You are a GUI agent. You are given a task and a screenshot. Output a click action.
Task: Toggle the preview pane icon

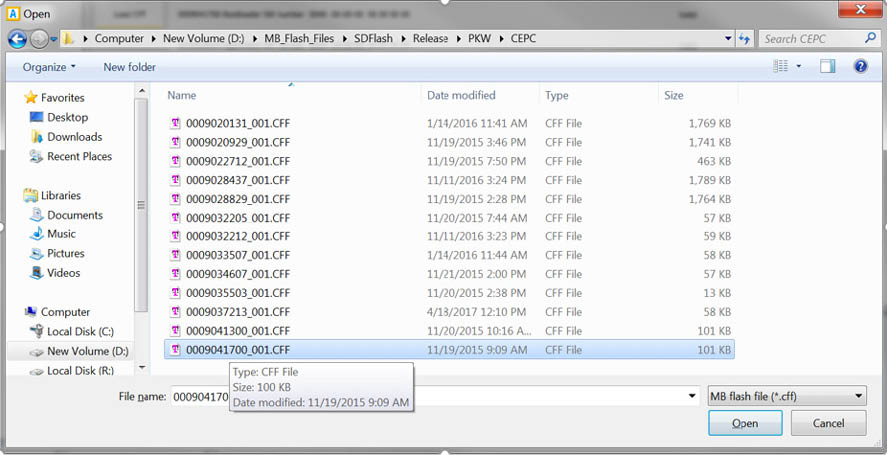[x=827, y=67]
